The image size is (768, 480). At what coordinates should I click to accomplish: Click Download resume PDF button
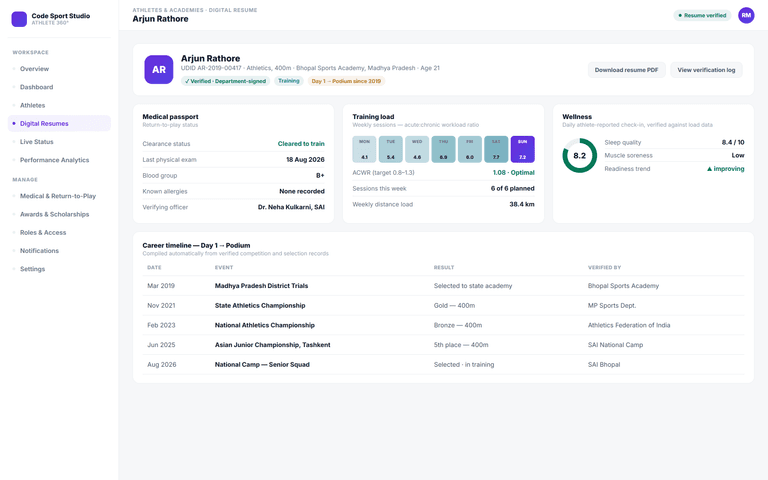pyautogui.click(x=626, y=70)
